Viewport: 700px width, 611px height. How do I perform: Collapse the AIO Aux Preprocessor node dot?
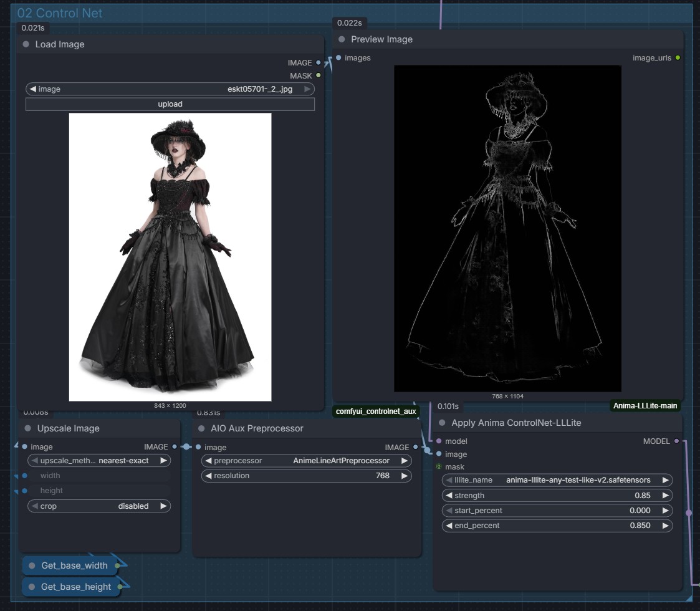[201, 428]
